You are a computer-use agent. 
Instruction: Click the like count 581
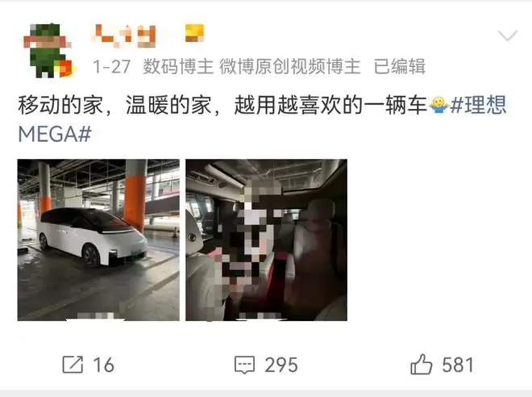click(458, 365)
